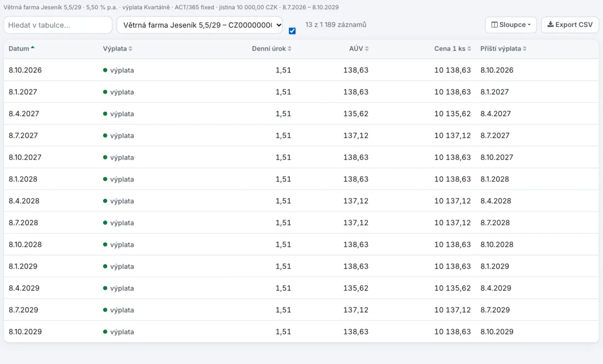Open the Sloupce columns dropdown
This screenshot has height=364, width=603.
(x=511, y=25)
